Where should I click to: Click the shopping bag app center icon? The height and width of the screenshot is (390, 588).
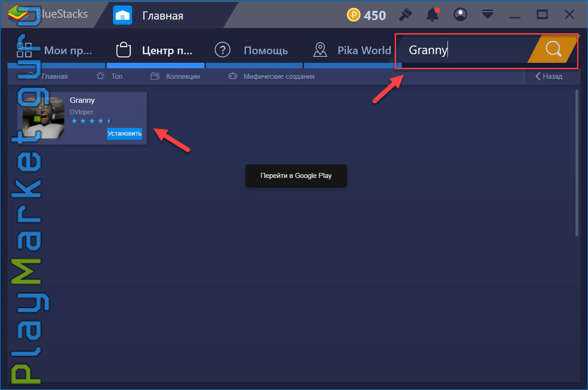point(123,49)
